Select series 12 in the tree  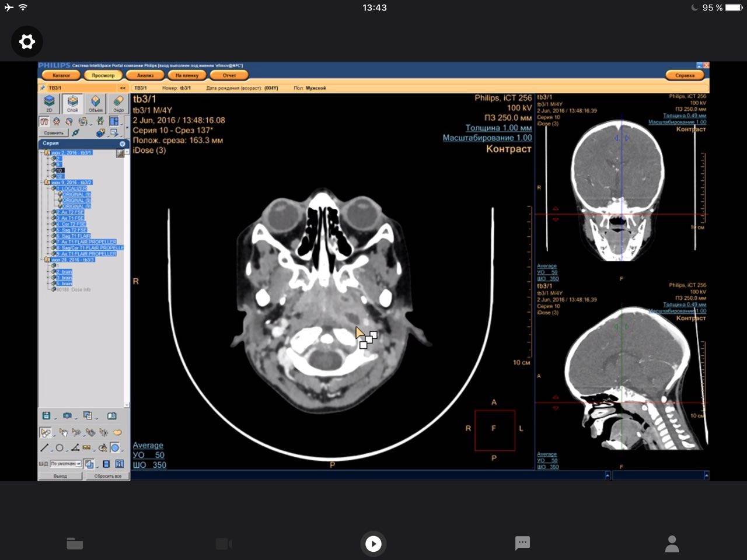tap(60, 176)
